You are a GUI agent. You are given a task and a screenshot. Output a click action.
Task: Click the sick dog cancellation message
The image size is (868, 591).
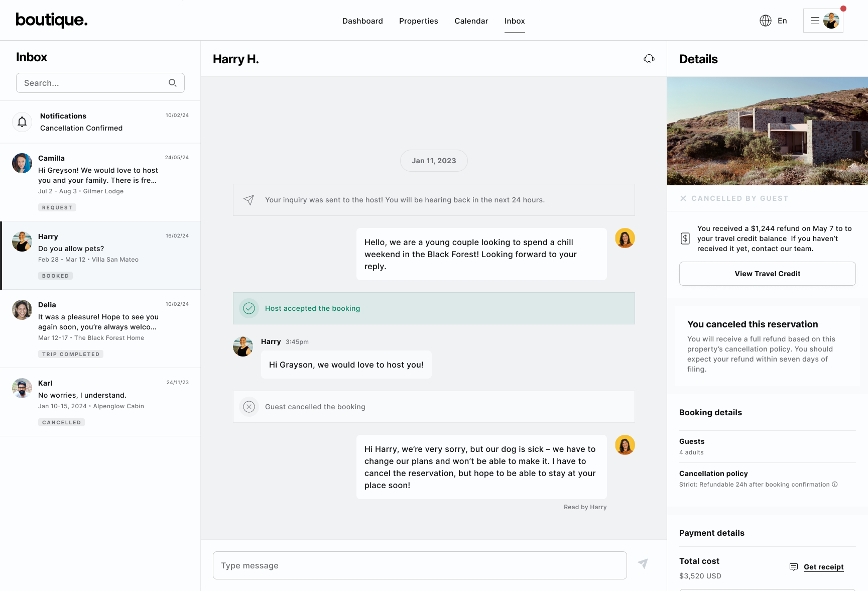coord(481,467)
